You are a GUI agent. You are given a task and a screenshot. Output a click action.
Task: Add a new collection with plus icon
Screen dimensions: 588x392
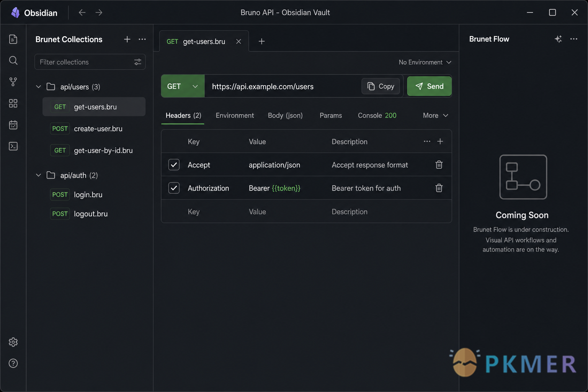click(x=127, y=39)
